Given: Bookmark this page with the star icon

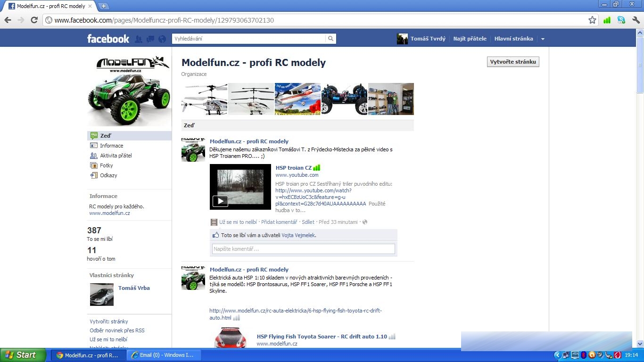Looking at the screenshot, I should click(x=592, y=20).
